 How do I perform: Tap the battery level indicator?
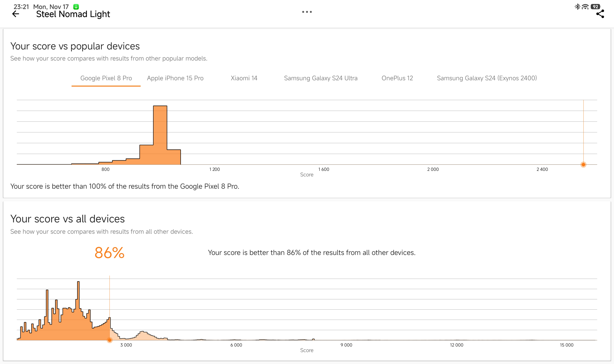coord(595,7)
